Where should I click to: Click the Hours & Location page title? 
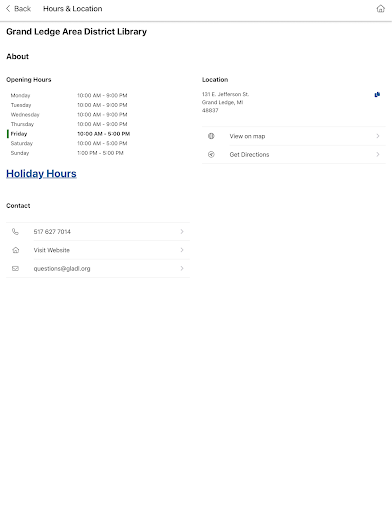point(73,9)
